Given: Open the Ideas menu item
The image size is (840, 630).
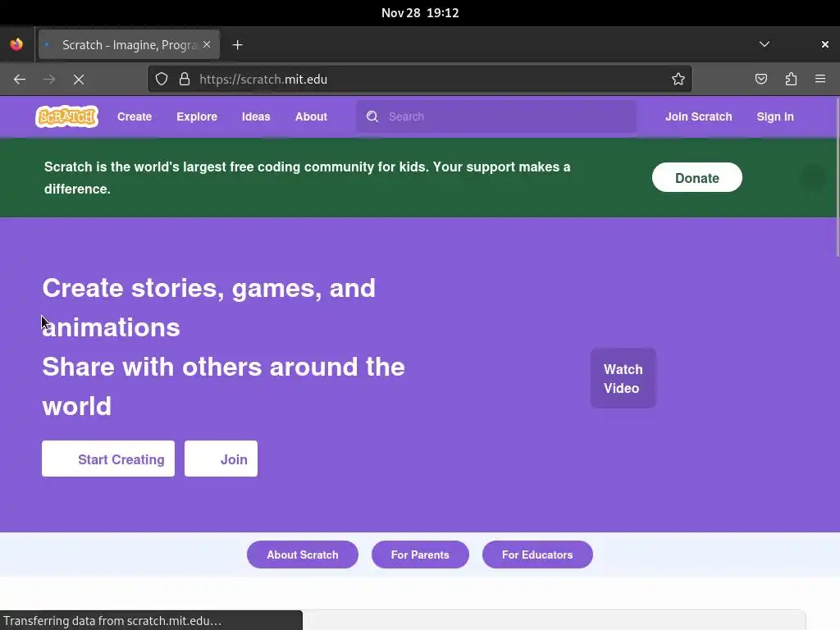Looking at the screenshot, I should 256,116.
